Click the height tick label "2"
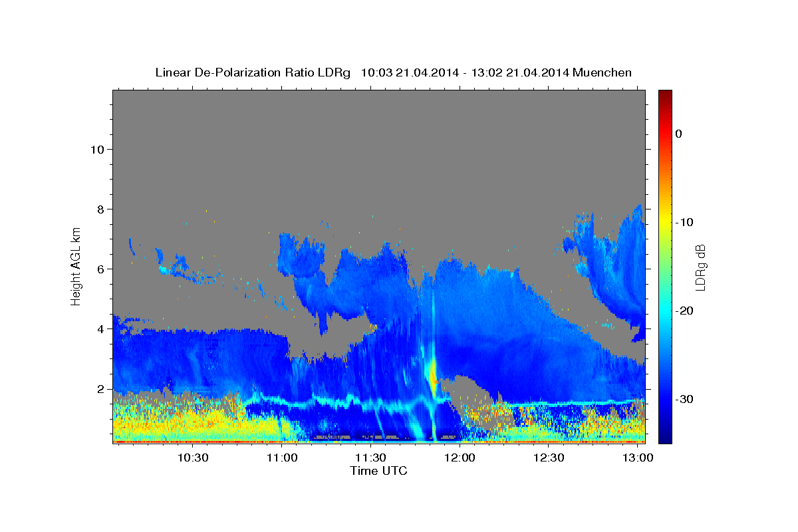 pyautogui.click(x=100, y=388)
